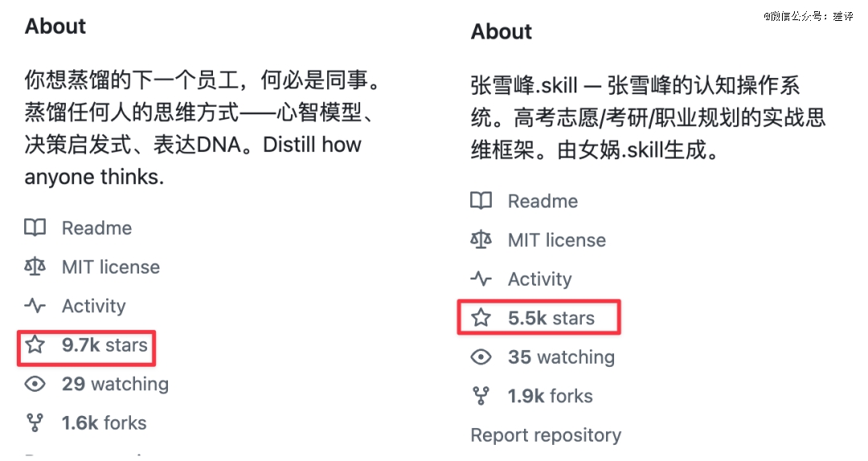
Task: Click the eye icon next to 29 watching
Action: pyautogui.click(x=35, y=385)
